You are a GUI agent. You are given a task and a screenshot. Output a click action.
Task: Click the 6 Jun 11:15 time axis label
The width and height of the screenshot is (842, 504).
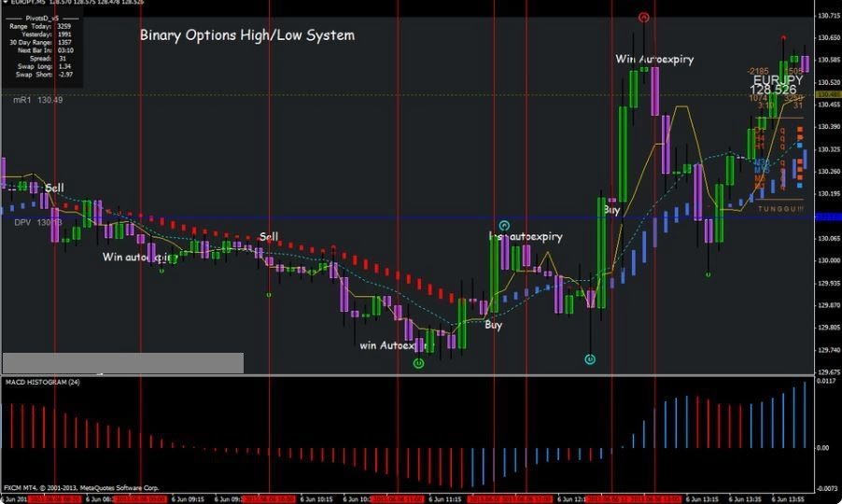pos(444,499)
